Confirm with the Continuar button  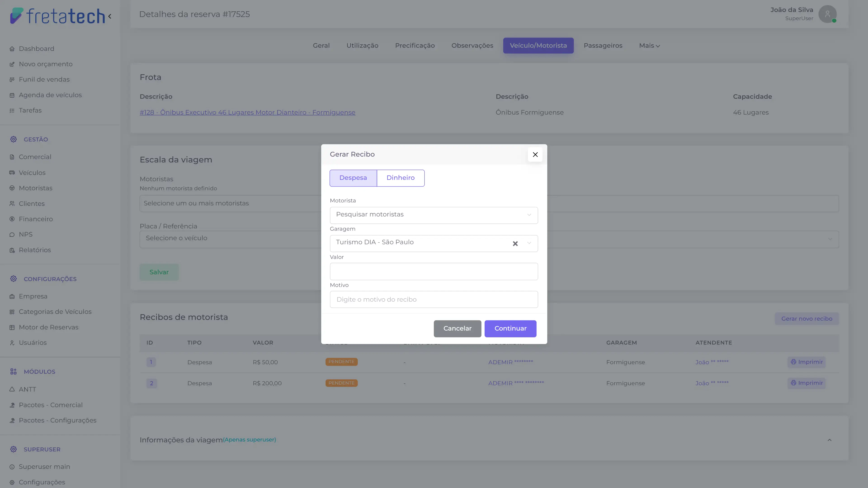510,329
